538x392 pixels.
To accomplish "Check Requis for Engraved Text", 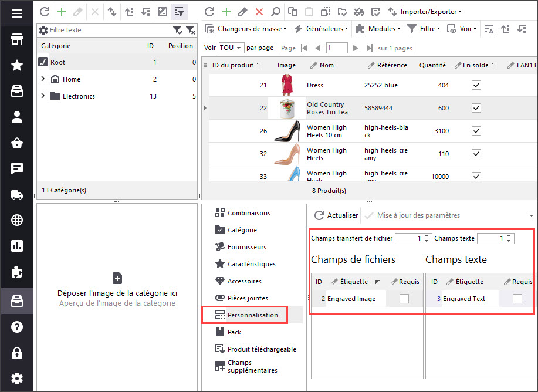I will pyautogui.click(x=517, y=299).
